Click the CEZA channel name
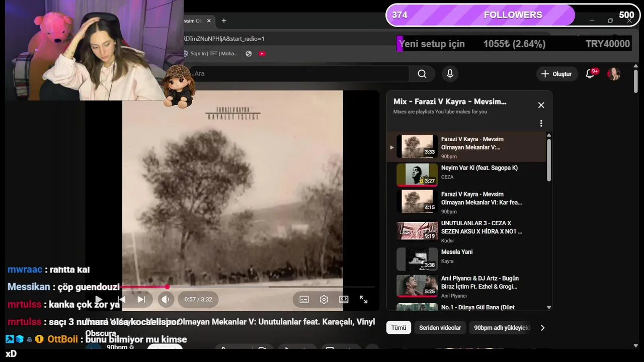The width and height of the screenshot is (644, 362). tap(447, 177)
